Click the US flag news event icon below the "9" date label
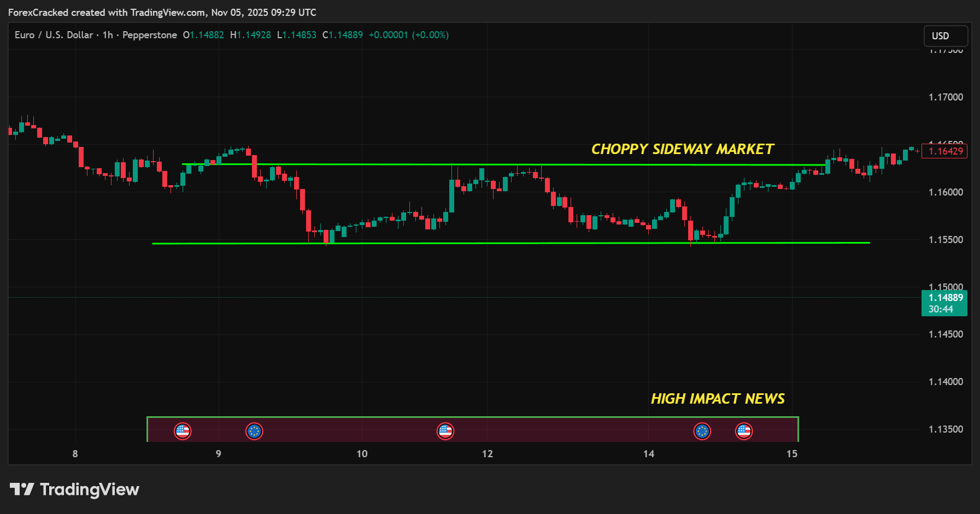 coord(184,431)
